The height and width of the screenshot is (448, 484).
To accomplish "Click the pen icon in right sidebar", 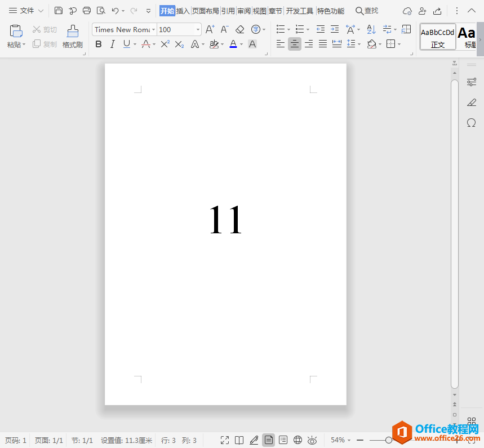I will (472, 102).
